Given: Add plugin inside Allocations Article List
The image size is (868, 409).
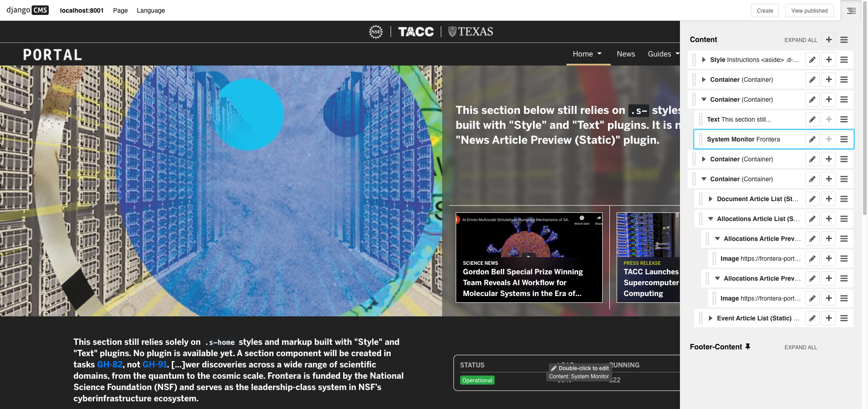Looking at the screenshot, I should 829,219.
